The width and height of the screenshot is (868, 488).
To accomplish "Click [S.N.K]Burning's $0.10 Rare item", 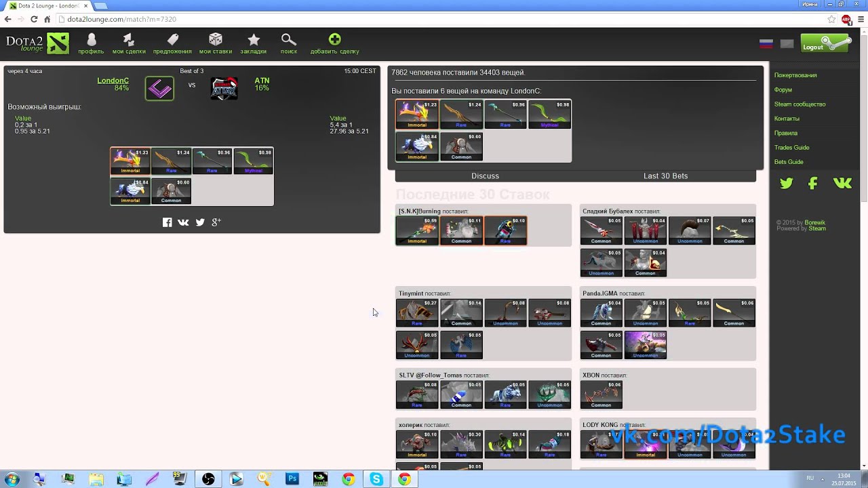I will coord(505,231).
